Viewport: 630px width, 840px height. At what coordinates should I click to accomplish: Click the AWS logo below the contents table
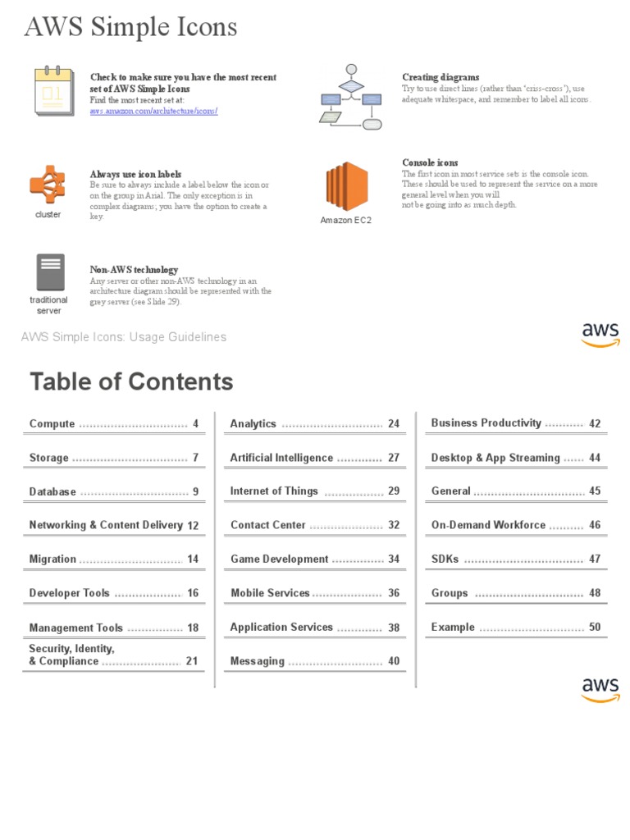[600, 689]
